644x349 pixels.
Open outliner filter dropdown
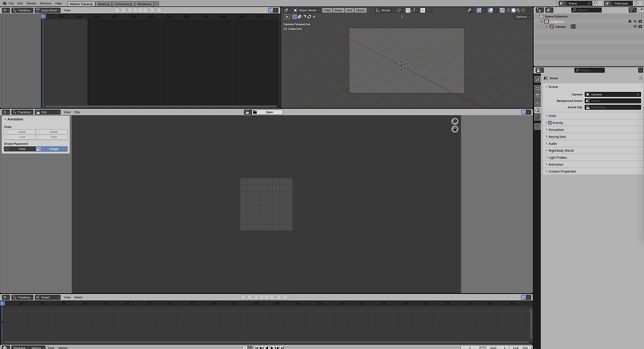click(631, 10)
